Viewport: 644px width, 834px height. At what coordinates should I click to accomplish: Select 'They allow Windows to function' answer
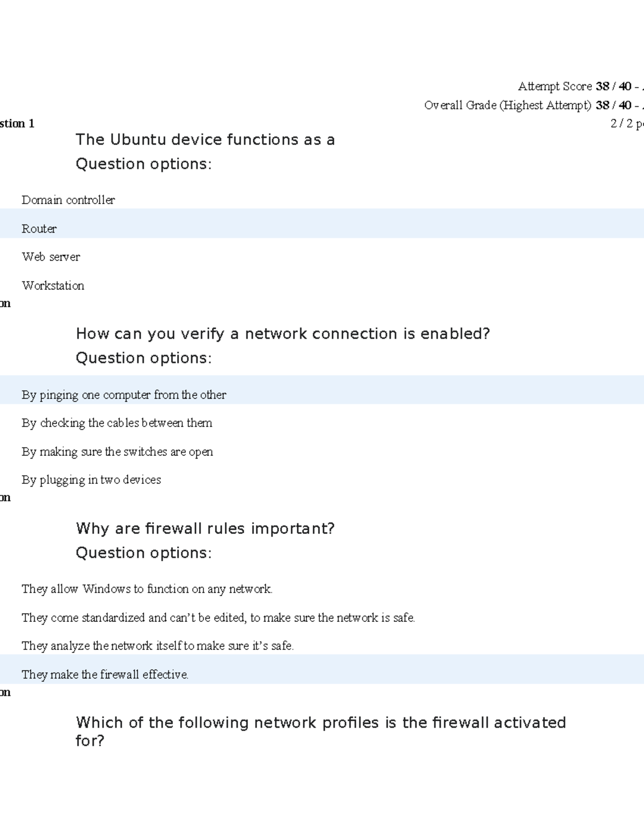tap(147, 589)
